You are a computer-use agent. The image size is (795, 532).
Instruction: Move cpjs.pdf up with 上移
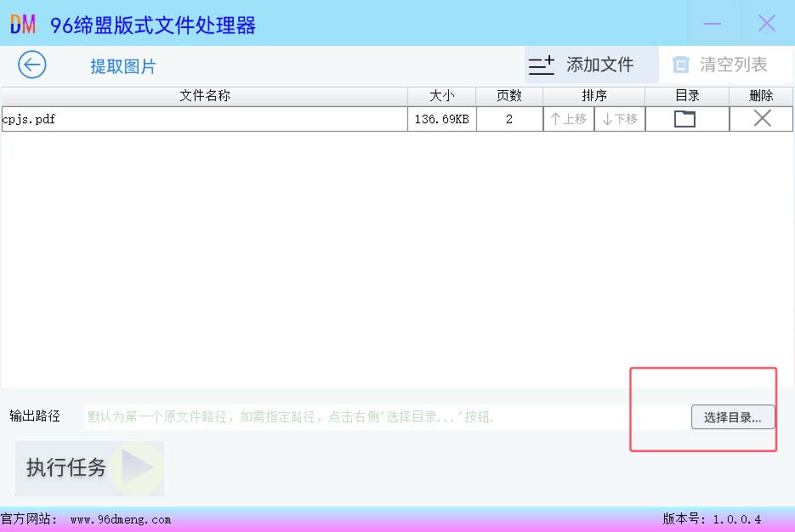point(569,119)
